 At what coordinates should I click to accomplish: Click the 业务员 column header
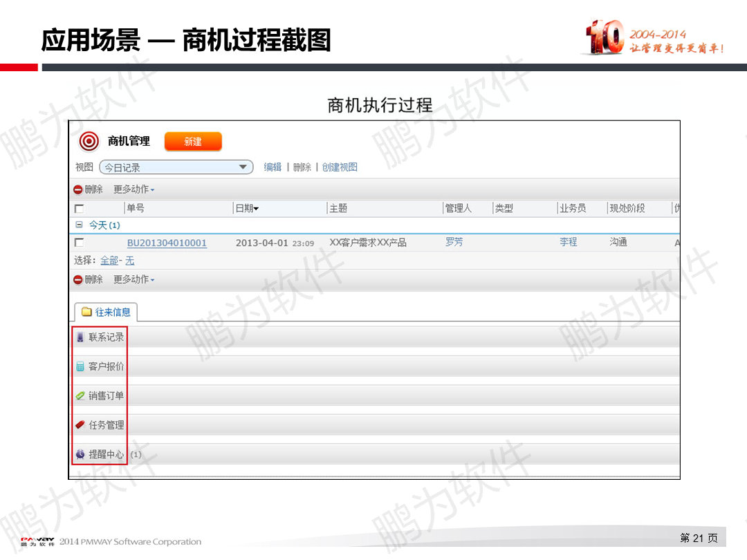[x=573, y=208]
